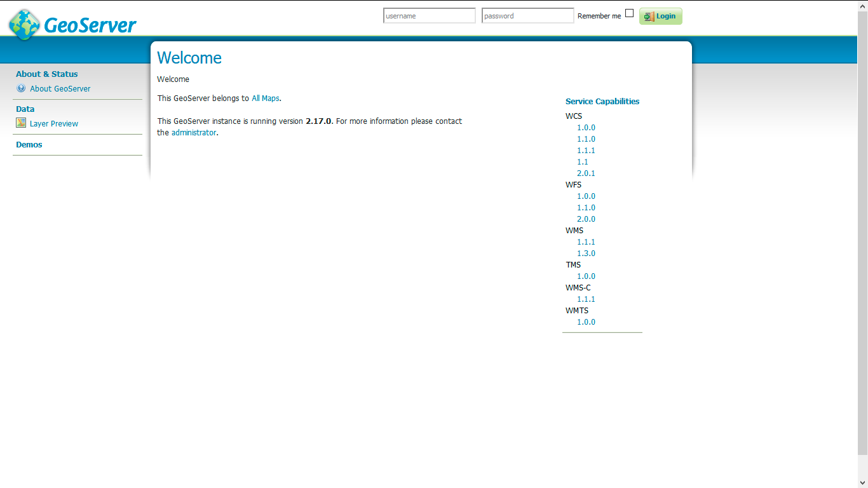Image resolution: width=868 pixels, height=488 pixels.
Task: Click the TMS service label
Action: [573, 265]
